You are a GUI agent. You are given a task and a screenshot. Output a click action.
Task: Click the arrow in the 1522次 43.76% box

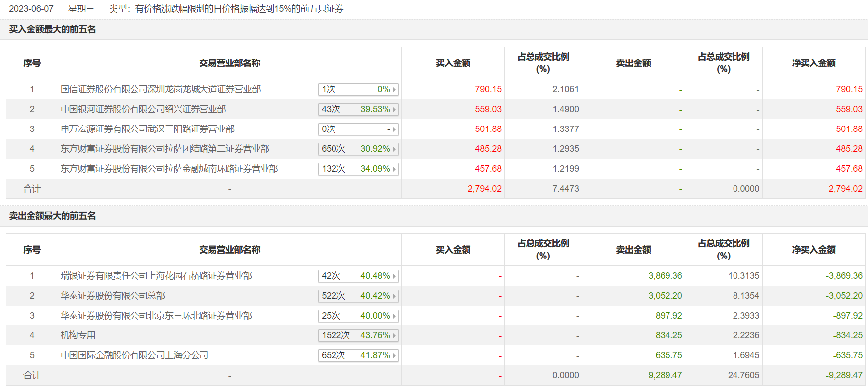(394, 336)
